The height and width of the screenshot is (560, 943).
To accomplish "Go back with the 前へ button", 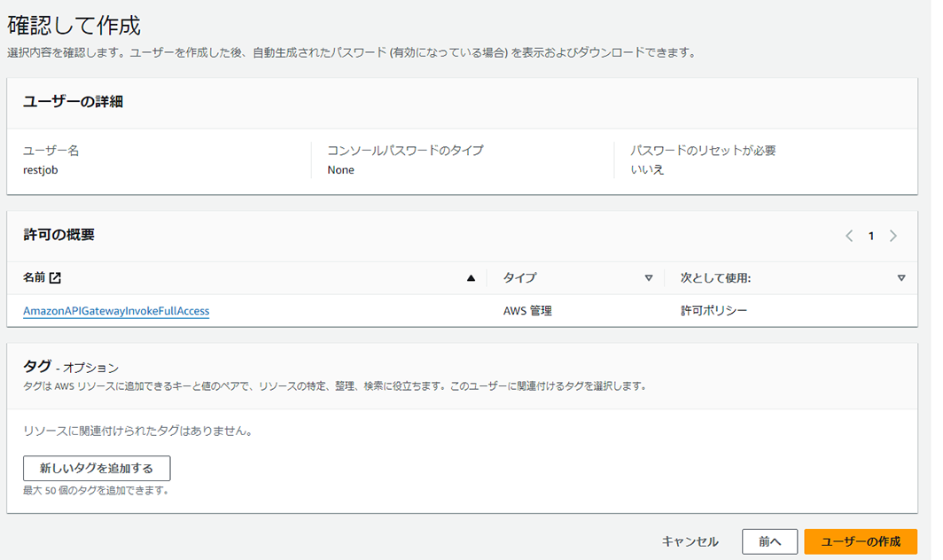I will [x=769, y=541].
